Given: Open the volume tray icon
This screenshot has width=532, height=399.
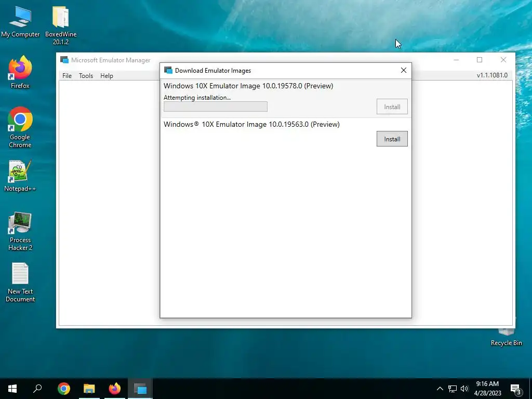Looking at the screenshot, I should tap(464, 389).
